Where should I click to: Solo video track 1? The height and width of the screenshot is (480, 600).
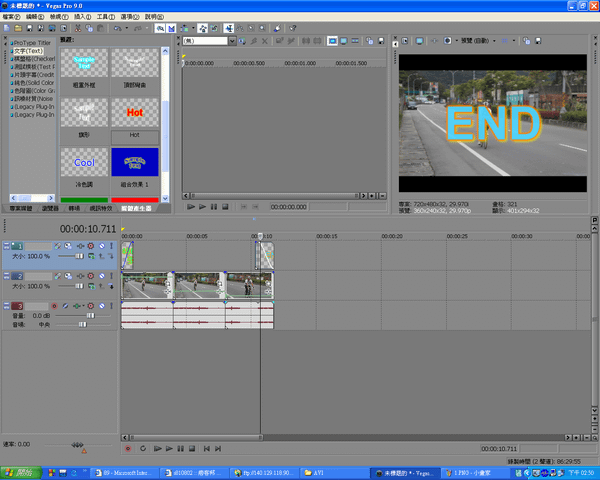click(111, 246)
